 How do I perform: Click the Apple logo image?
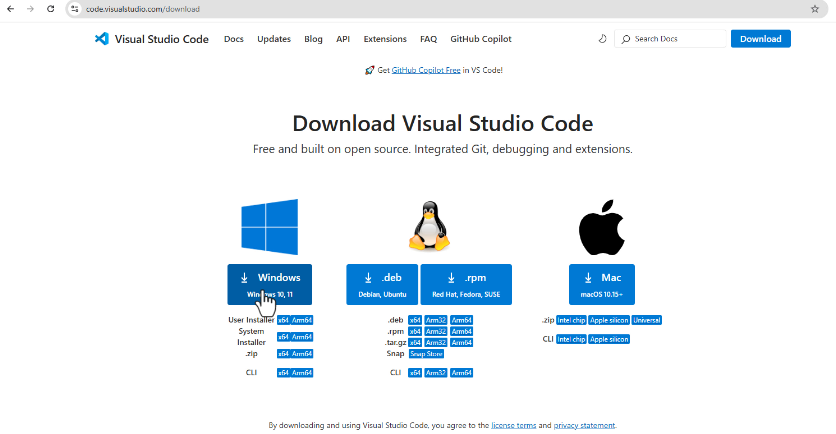pyautogui.click(x=601, y=228)
